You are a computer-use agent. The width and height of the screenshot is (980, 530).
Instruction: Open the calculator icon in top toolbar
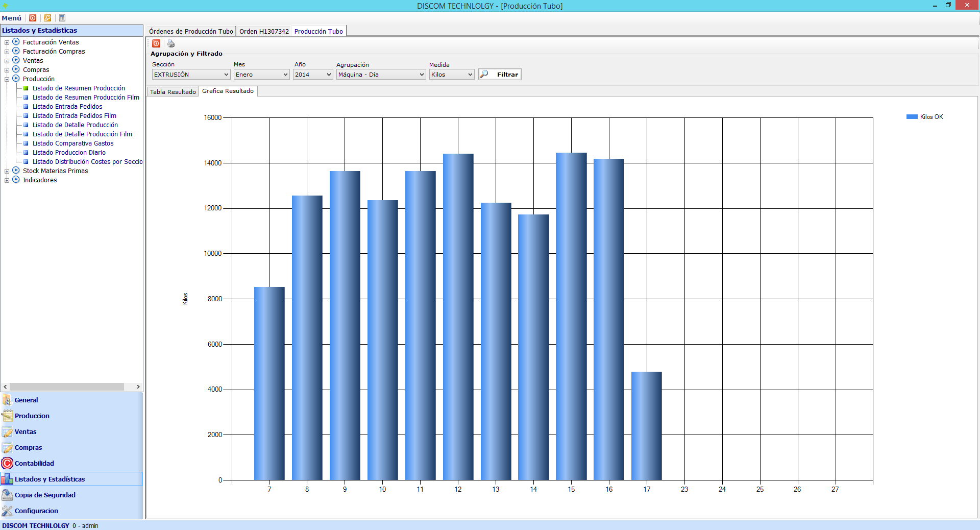coord(62,18)
